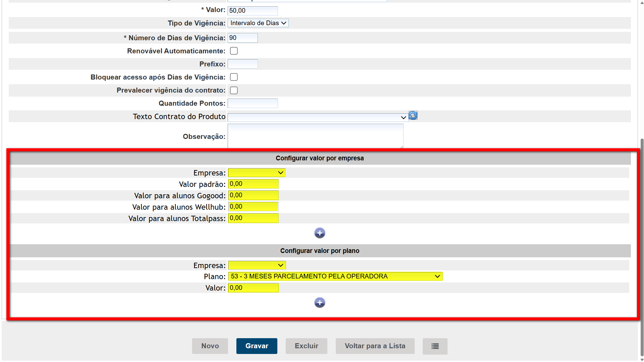The width and height of the screenshot is (644, 362).
Task: Click plus icon under Configurar valor por plano
Action: [x=320, y=303]
